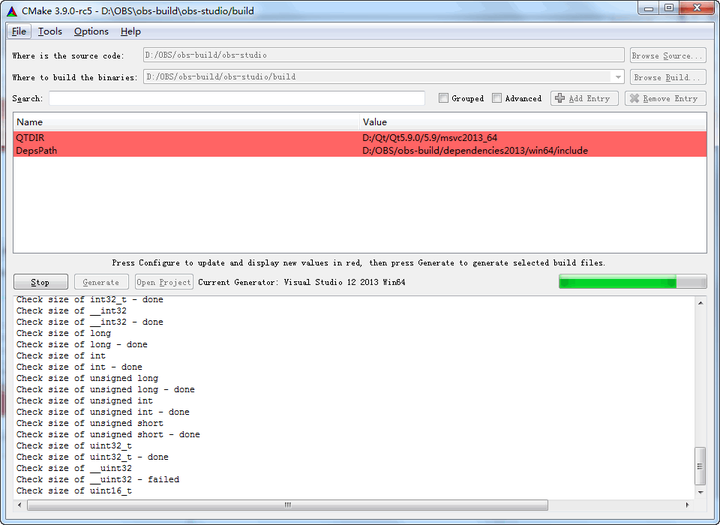This screenshot has height=525, width=720.
Task: Click the X icon on Remove Entry
Action: (x=635, y=98)
